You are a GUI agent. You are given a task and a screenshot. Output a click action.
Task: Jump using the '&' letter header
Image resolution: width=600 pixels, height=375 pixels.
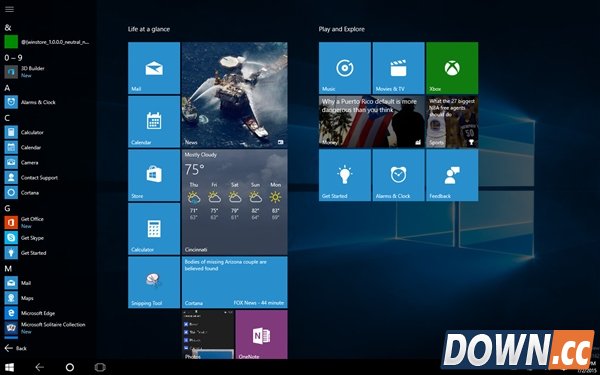pyautogui.click(x=8, y=28)
